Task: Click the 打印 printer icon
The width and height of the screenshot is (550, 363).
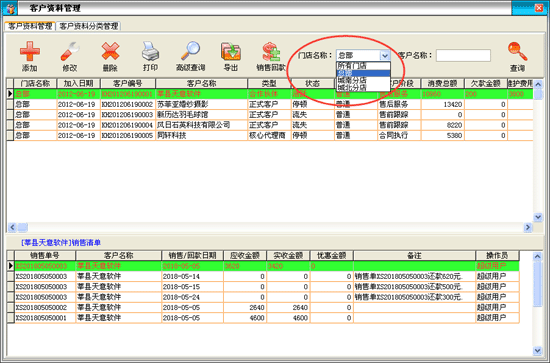Action: 150,51
